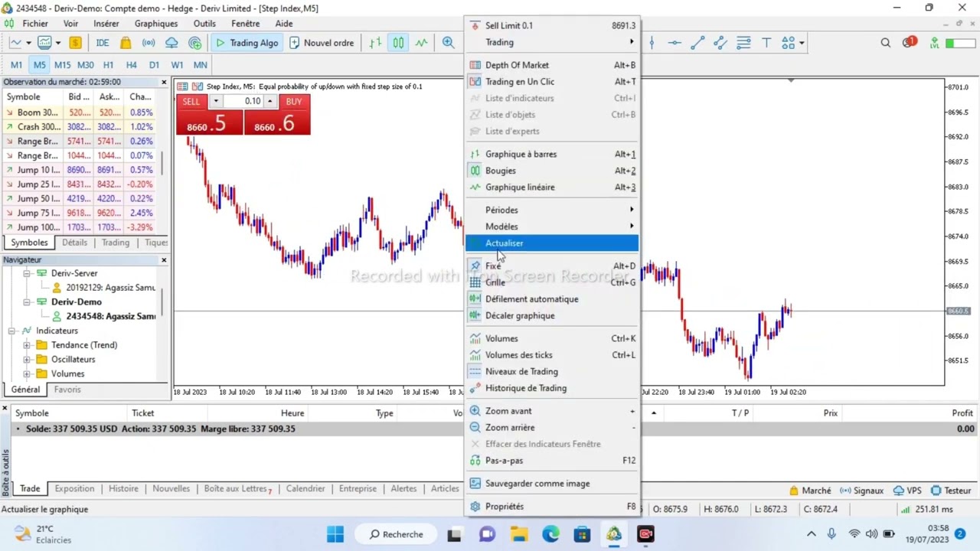
Task: Choose Sauvegarder comme image
Action: tap(551, 484)
